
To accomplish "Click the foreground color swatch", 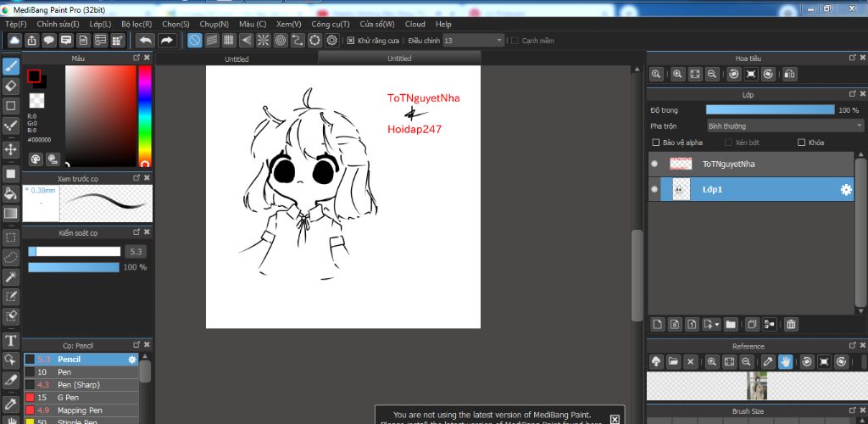I will (34, 75).
